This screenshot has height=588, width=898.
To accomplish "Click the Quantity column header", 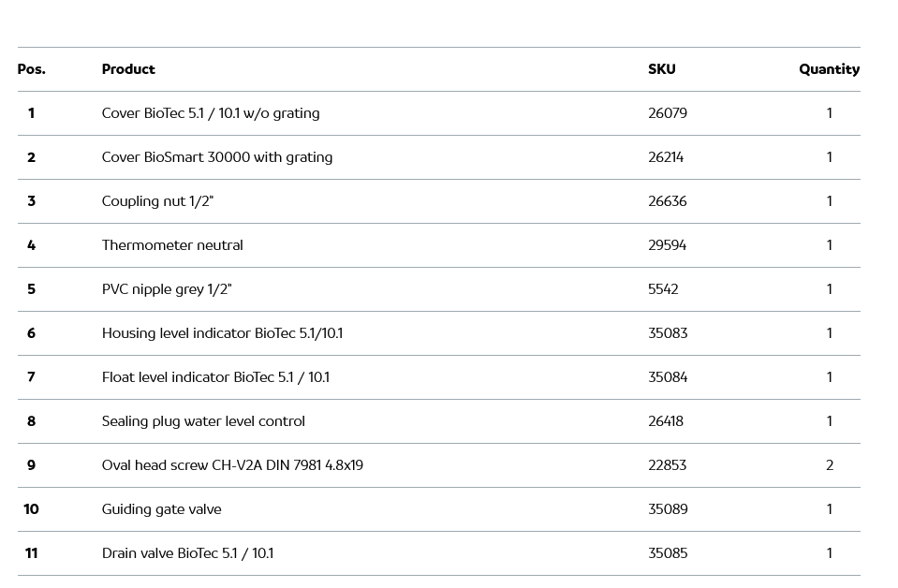I will click(x=829, y=69).
